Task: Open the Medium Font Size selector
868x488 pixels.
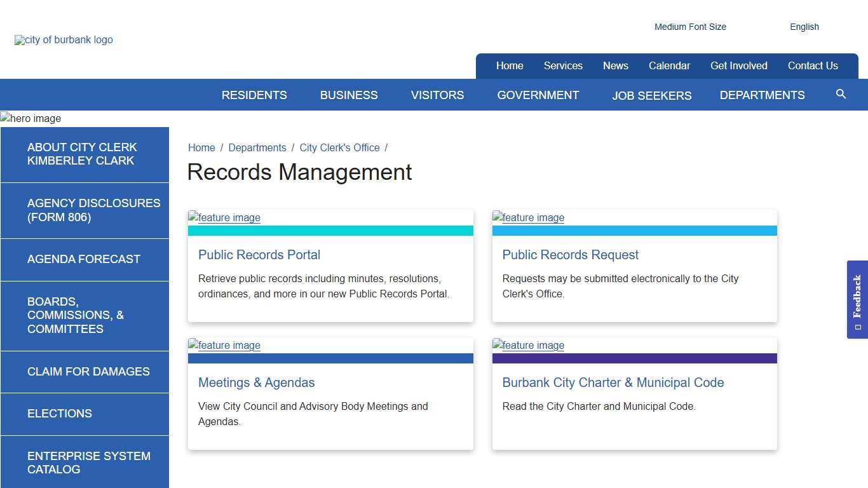Action: pyautogui.click(x=690, y=27)
